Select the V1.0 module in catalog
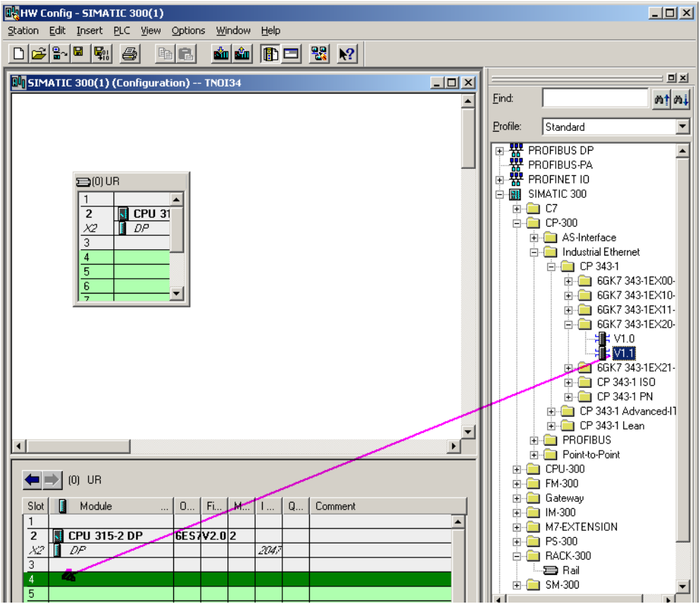This screenshot has width=700, height=604. tap(624, 339)
